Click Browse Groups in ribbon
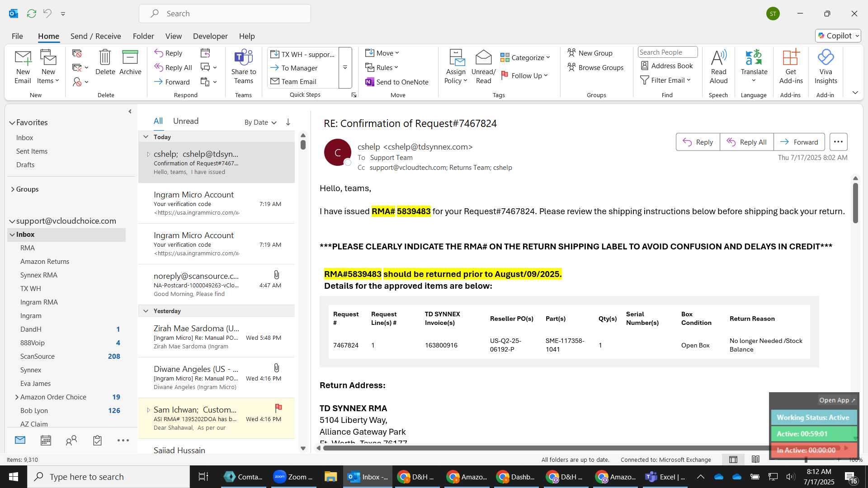This screenshot has height=488, width=868. [595, 67]
